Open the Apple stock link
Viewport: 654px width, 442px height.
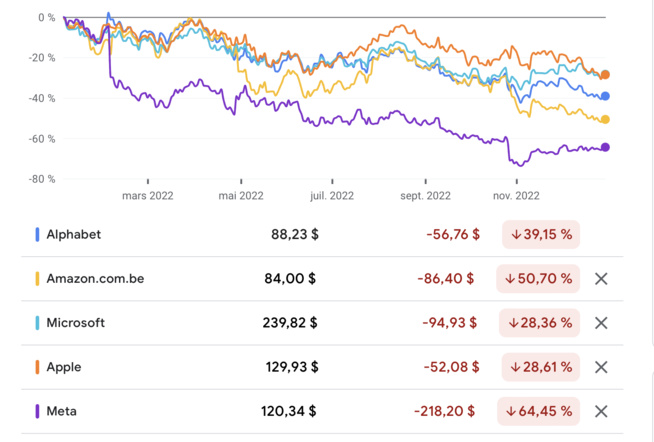pos(64,367)
